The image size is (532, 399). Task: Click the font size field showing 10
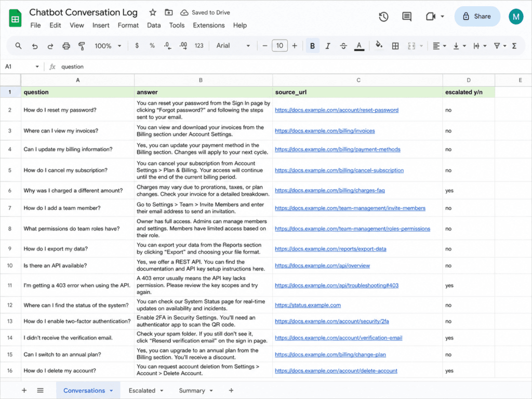pyautogui.click(x=280, y=46)
